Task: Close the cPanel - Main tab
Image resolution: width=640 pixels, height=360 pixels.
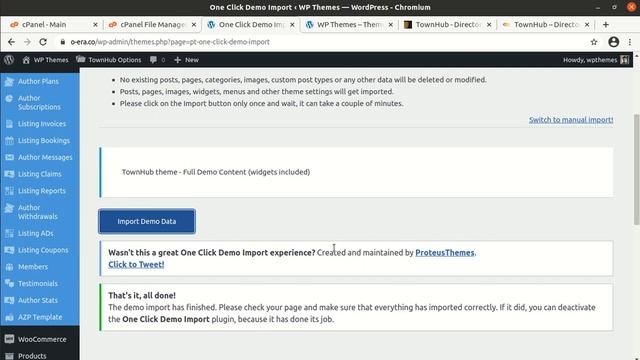Action: [95, 24]
